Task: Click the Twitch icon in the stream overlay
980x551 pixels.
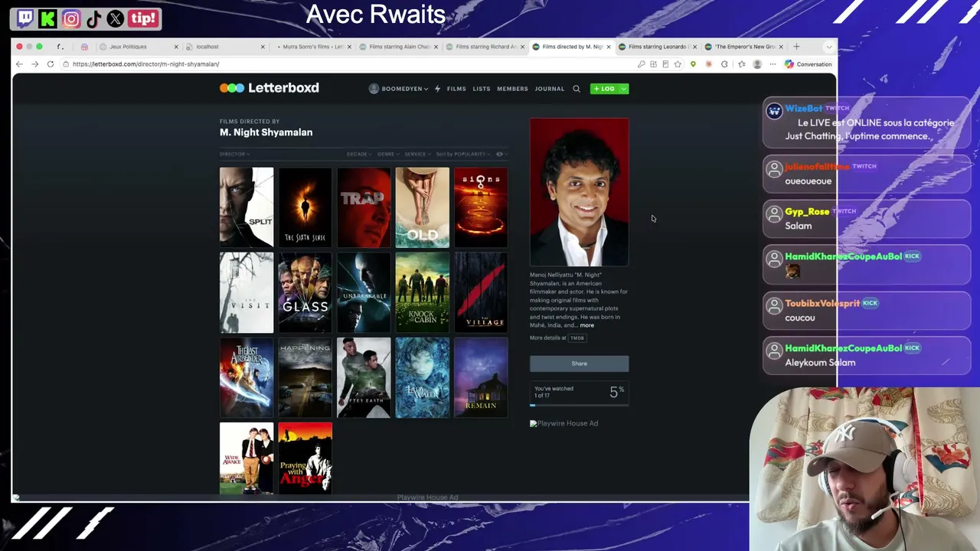Action: [x=25, y=18]
